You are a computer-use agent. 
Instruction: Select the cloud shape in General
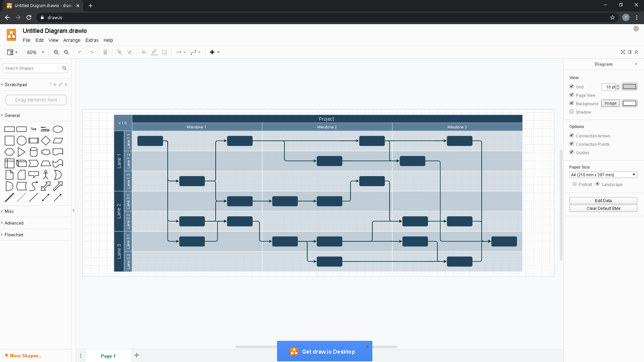tap(46, 152)
